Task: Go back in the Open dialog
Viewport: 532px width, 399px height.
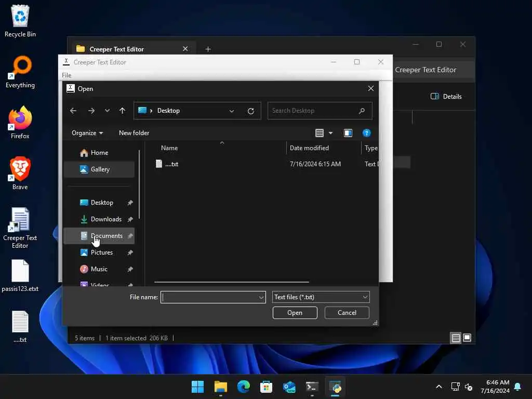Action: point(73,111)
